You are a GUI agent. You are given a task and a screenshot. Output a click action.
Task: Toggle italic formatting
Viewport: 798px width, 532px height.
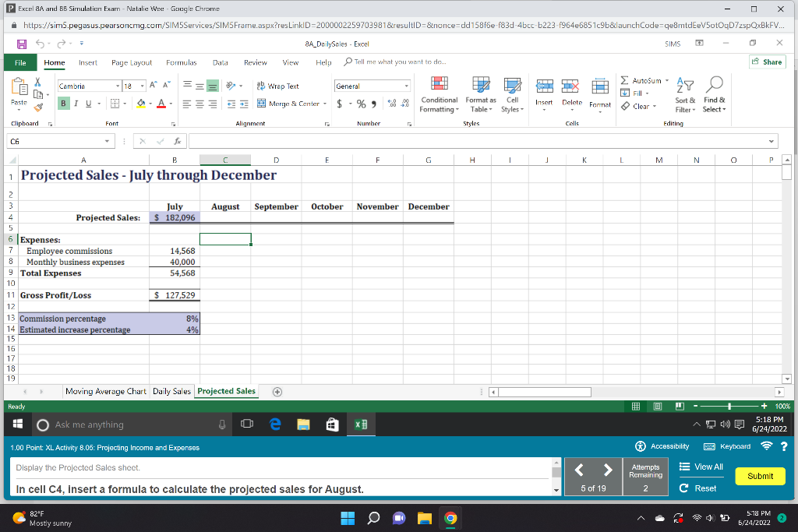(x=75, y=102)
